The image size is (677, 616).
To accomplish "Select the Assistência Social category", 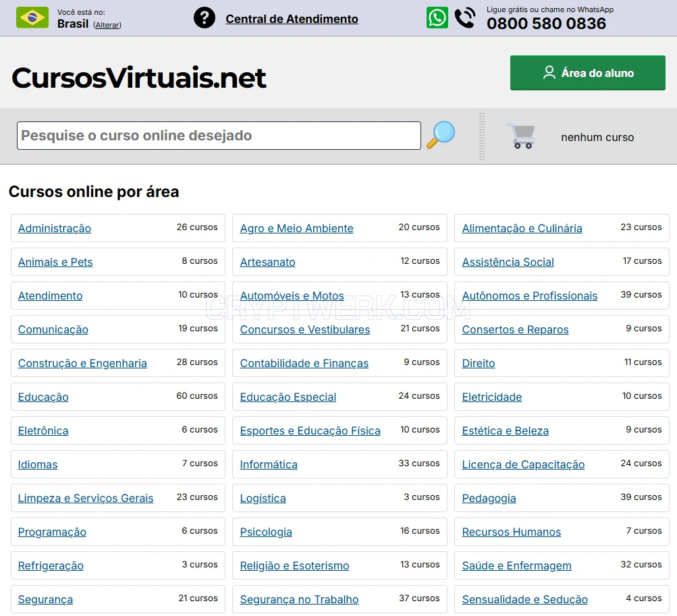I will click(508, 262).
